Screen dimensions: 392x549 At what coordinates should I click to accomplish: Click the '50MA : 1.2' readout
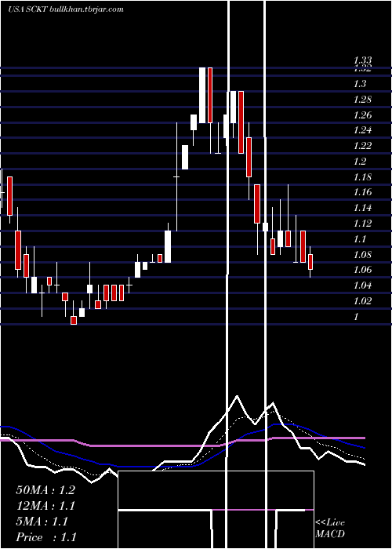(45, 490)
